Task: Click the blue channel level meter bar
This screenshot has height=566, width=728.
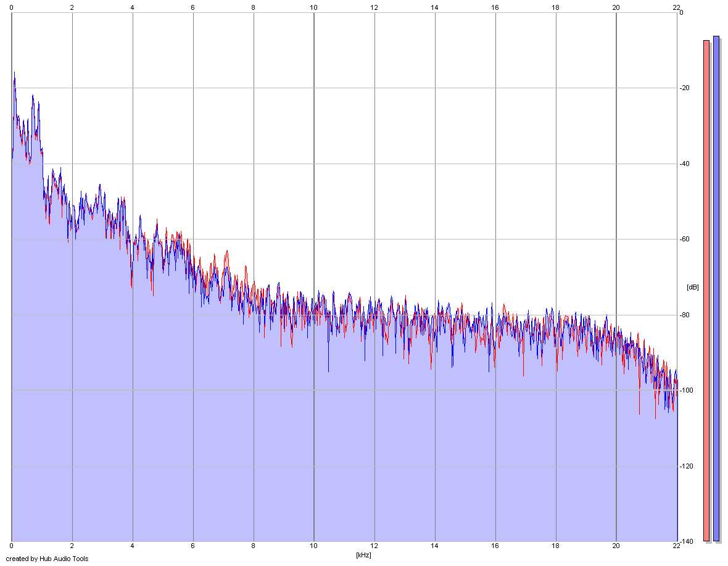Action: pyautogui.click(x=716, y=288)
